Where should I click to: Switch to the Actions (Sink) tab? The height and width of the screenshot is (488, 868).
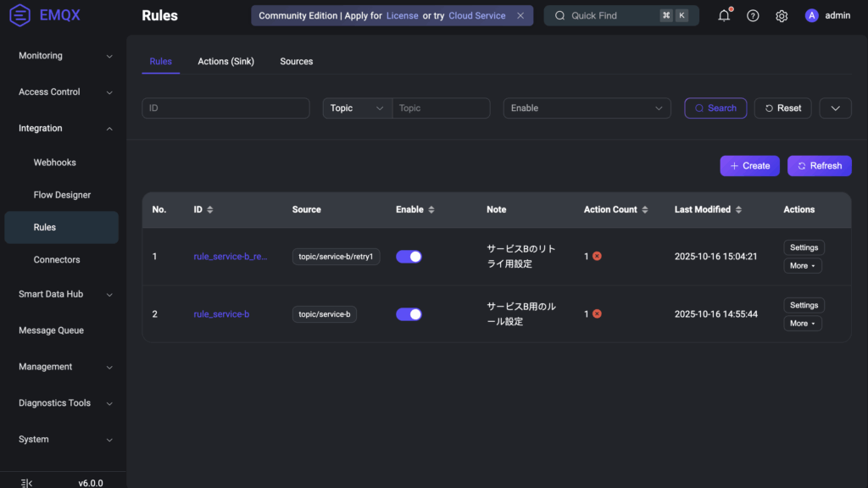225,61
